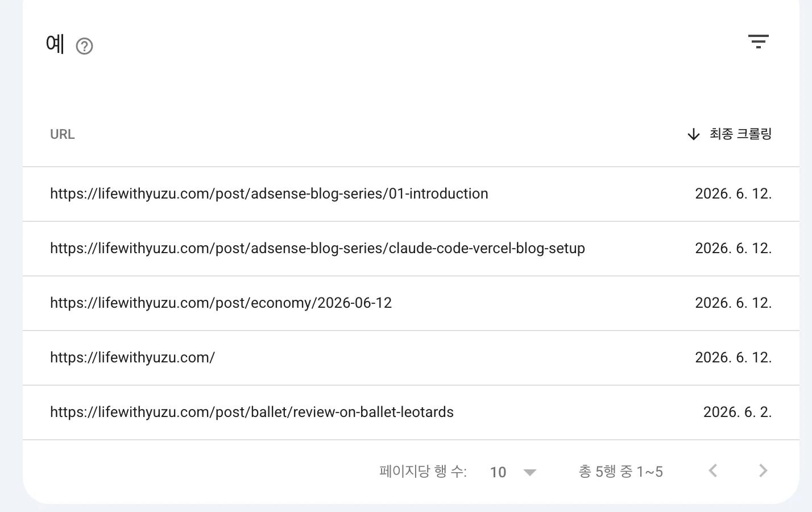The image size is (812, 512).
Task: Click the 페이지당 행 수 label
Action: (423, 472)
